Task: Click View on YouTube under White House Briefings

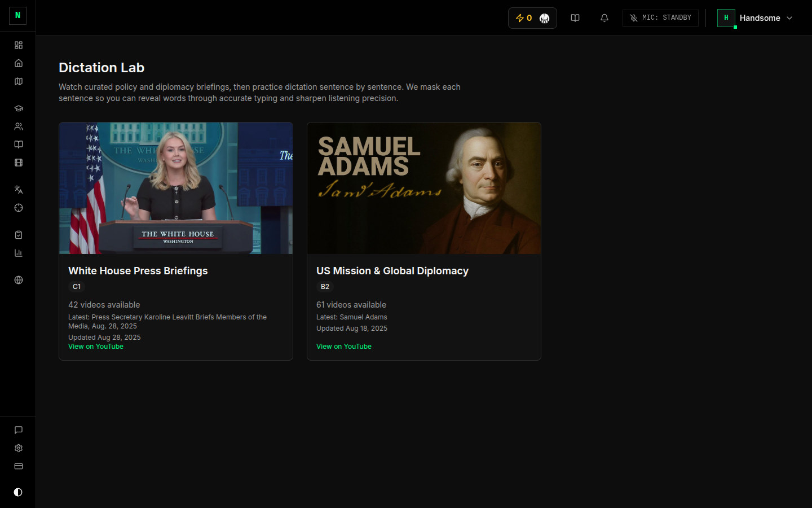Action: (96, 347)
